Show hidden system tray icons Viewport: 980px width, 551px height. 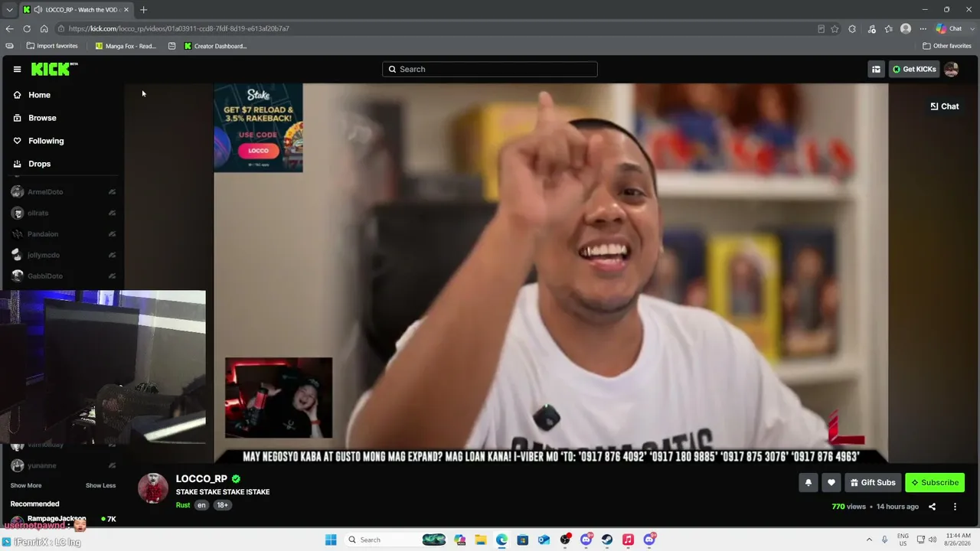point(869,540)
